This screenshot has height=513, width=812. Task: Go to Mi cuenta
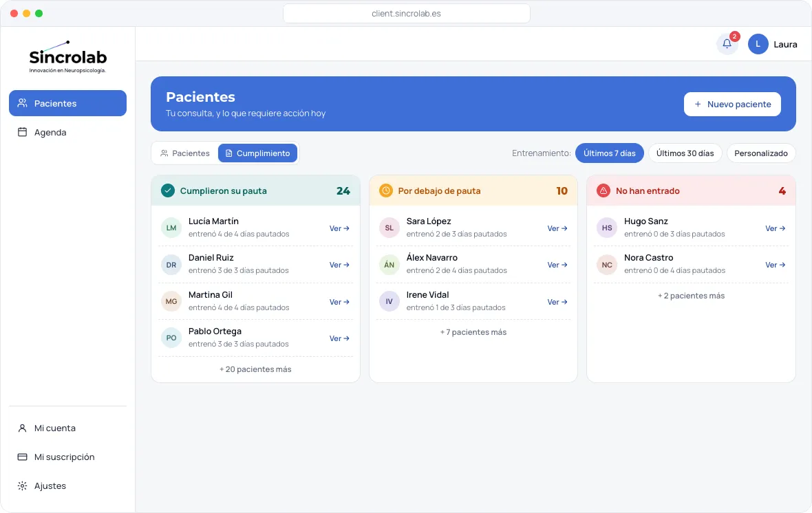coord(68,428)
